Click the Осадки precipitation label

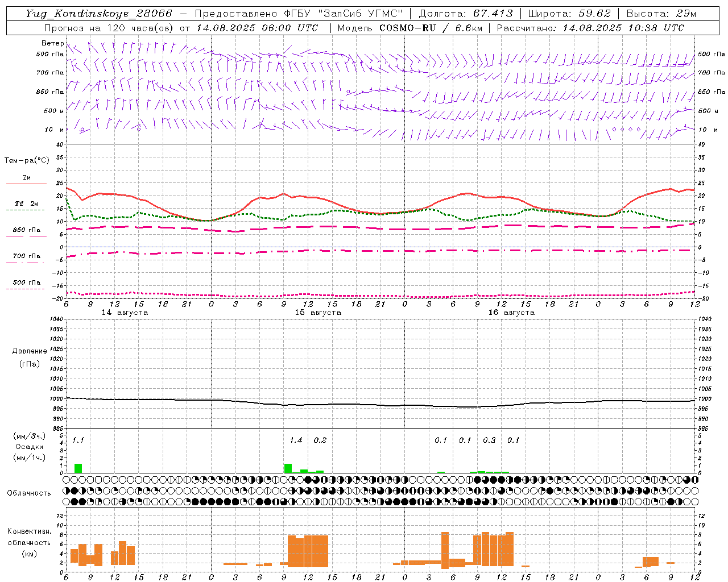click(30, 447)
